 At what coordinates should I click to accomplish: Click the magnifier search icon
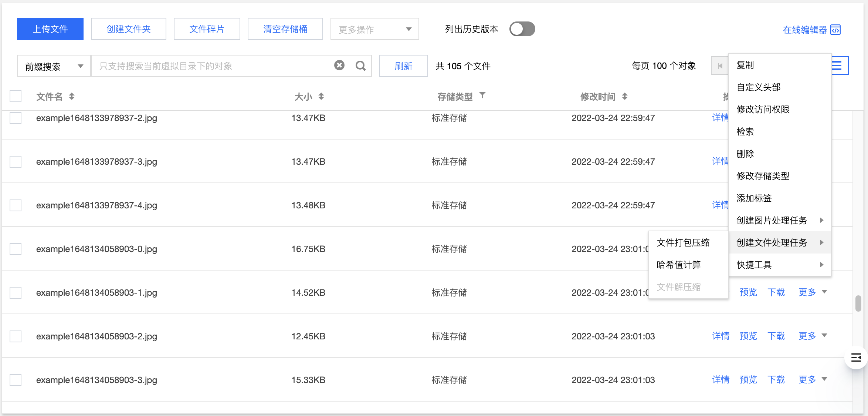360,66
